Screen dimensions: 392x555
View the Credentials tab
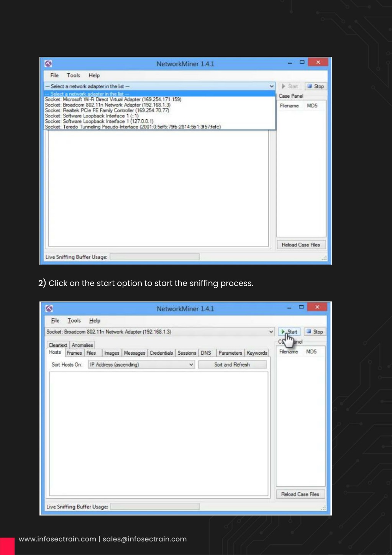[x=161, y=353]
